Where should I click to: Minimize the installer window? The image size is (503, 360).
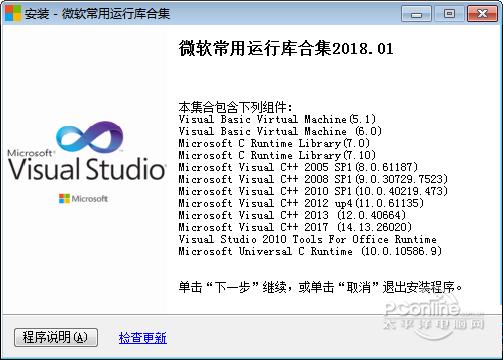click(x=416, y=14)
